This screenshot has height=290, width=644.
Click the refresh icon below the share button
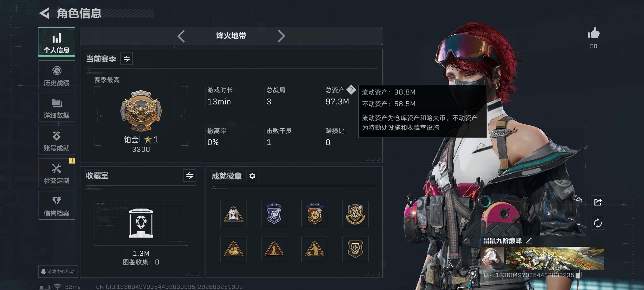pos(598,223)
